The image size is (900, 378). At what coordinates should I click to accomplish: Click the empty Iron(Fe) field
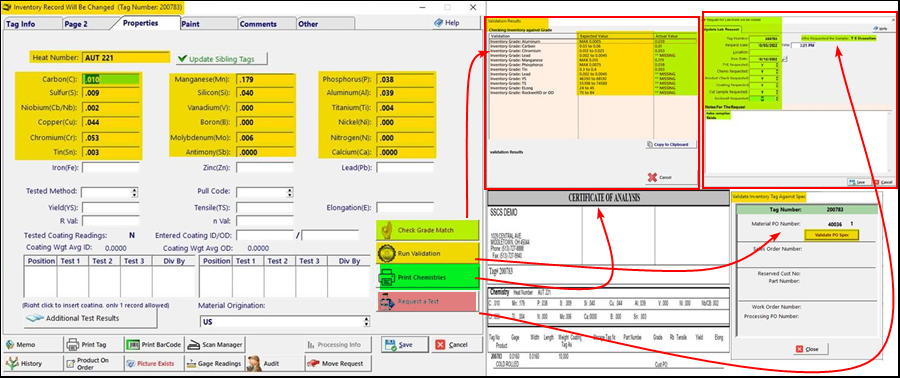pyautogui.click(x=110, y=168)
